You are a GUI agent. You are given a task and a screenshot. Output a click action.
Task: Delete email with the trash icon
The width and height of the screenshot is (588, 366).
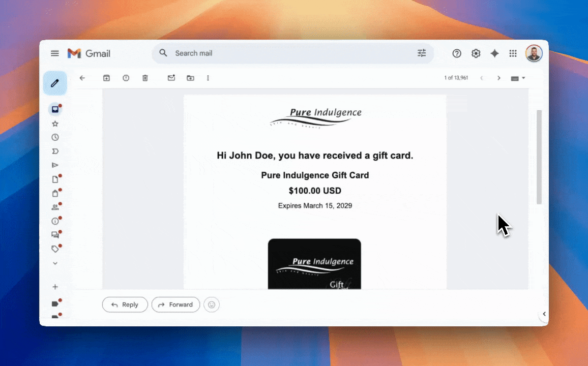point(145,78)
